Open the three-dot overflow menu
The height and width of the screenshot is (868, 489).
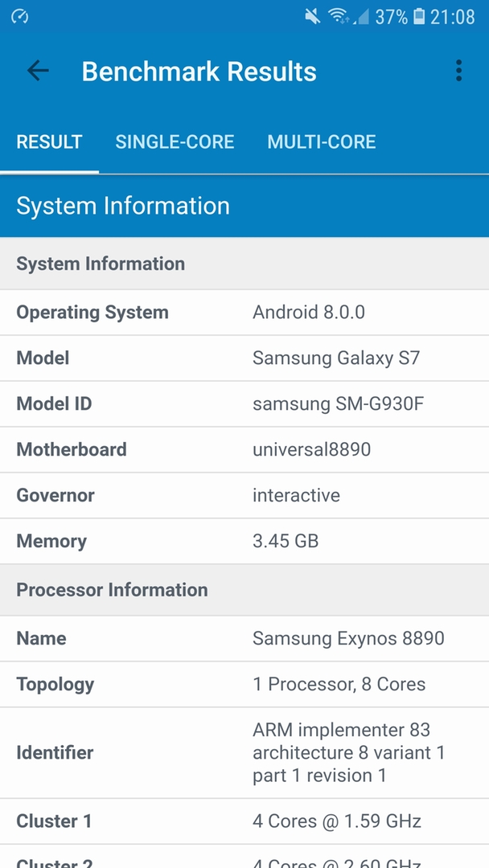click(458, 71)
